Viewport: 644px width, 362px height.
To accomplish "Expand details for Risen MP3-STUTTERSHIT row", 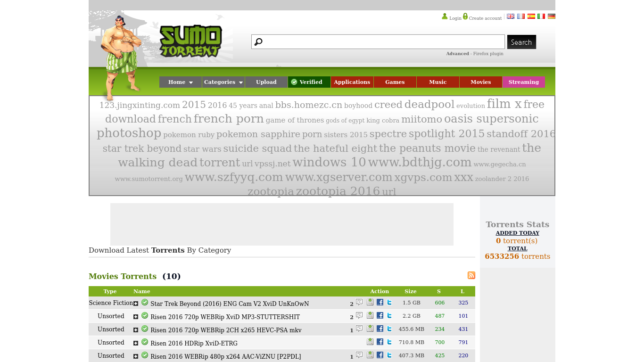I will (136, 317).
